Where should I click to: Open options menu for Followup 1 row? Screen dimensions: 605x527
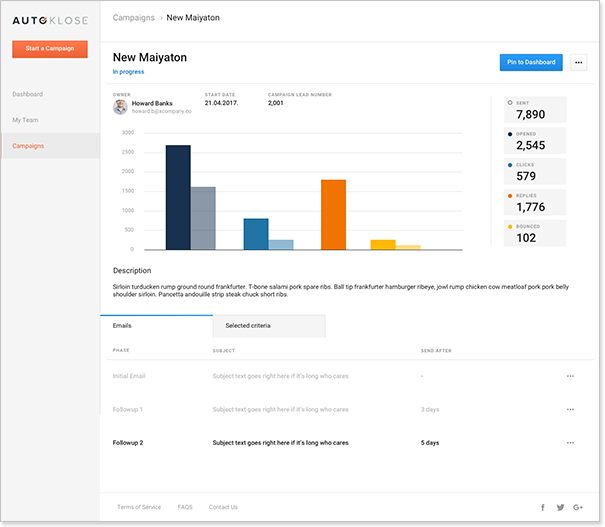(x=571, y=409)
